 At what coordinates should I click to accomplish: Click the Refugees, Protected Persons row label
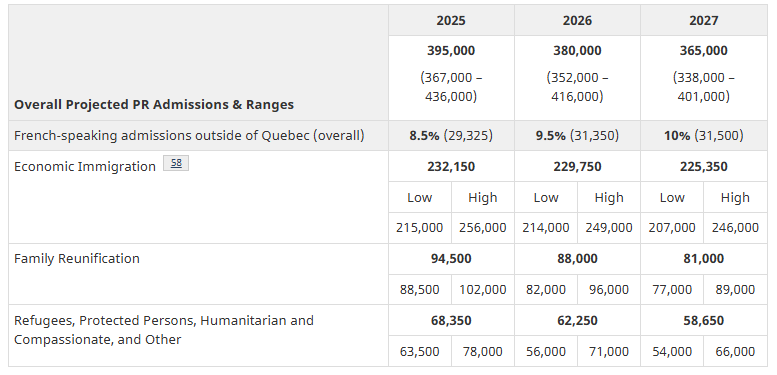164,330
